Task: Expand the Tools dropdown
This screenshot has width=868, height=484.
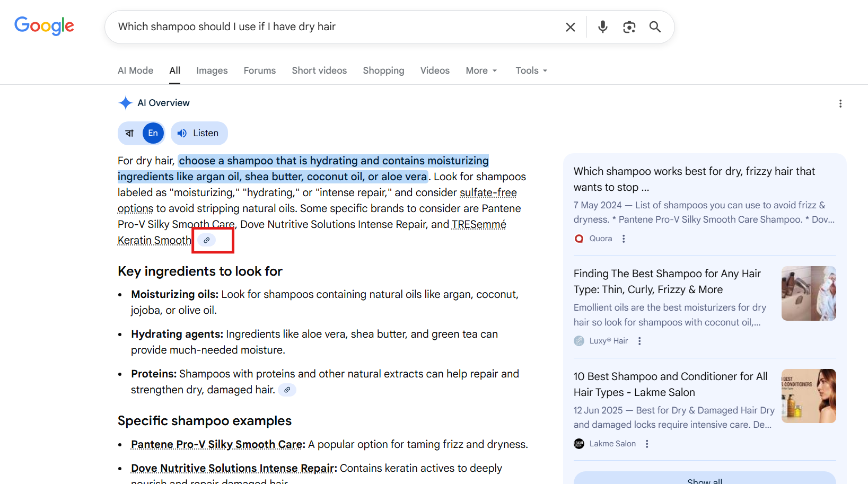Action: (x=531, y=71)
